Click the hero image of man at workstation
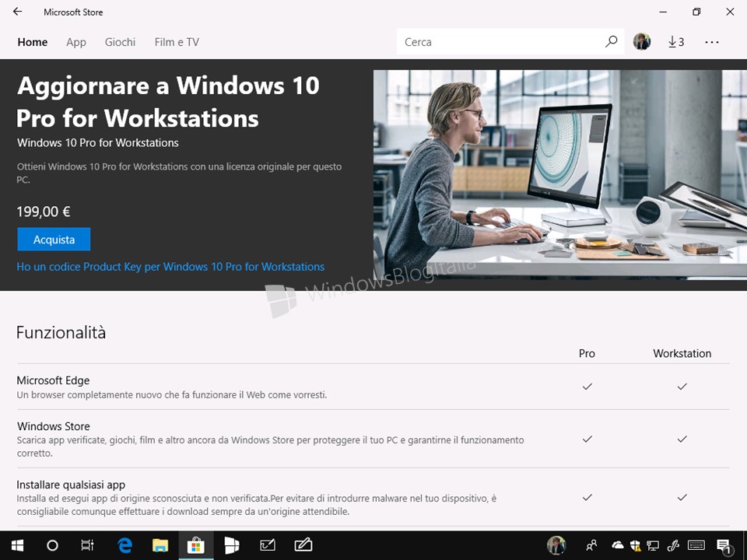 coord(560,175)
